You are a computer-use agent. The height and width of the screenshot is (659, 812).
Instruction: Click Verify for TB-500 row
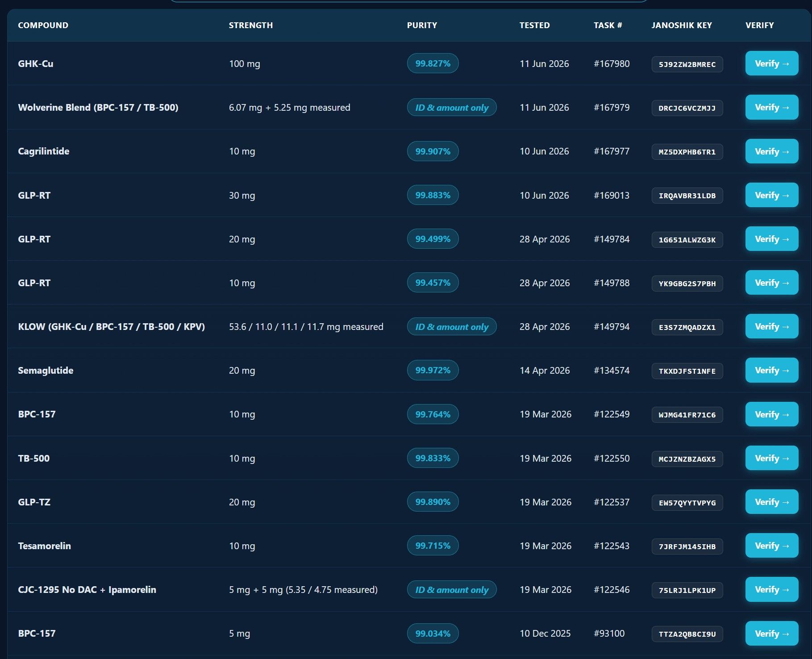click(771, 458)
